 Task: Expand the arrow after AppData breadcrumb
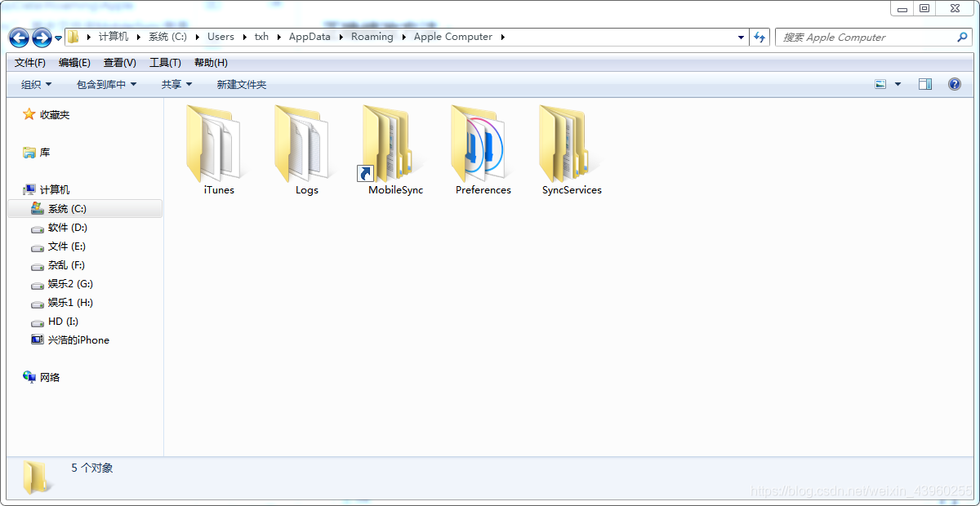[341, 37]
